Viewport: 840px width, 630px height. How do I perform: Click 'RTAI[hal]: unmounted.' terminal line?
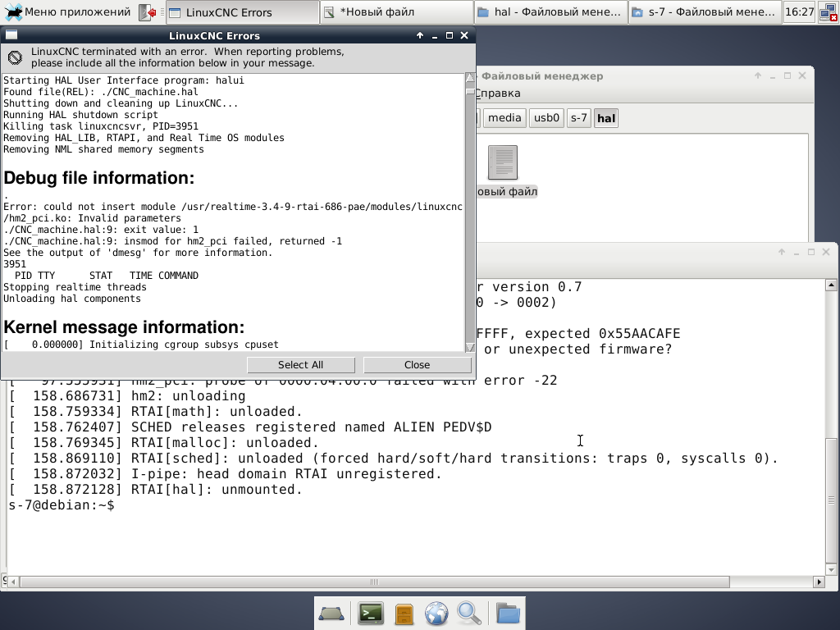coord(155,490)
